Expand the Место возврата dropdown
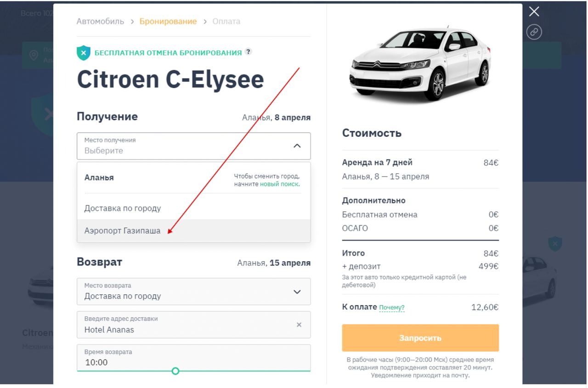The width and height of the screenshot is (588, 388). [x=297, y=292]
